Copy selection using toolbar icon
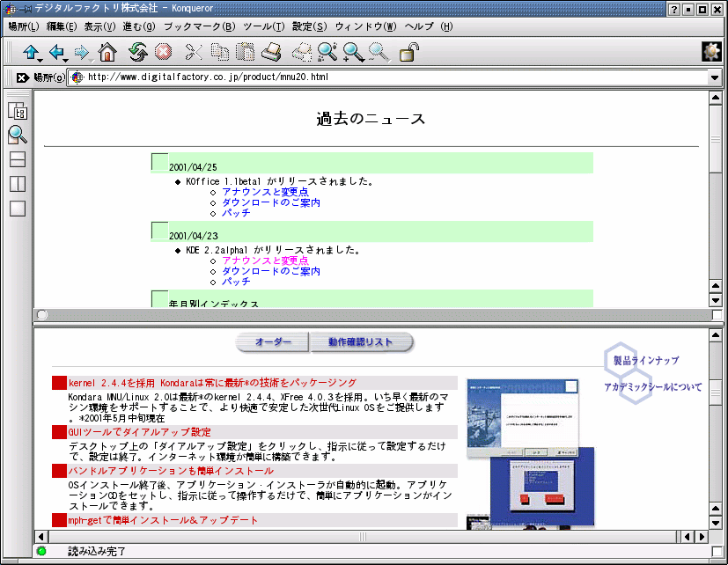 (219, 52)
